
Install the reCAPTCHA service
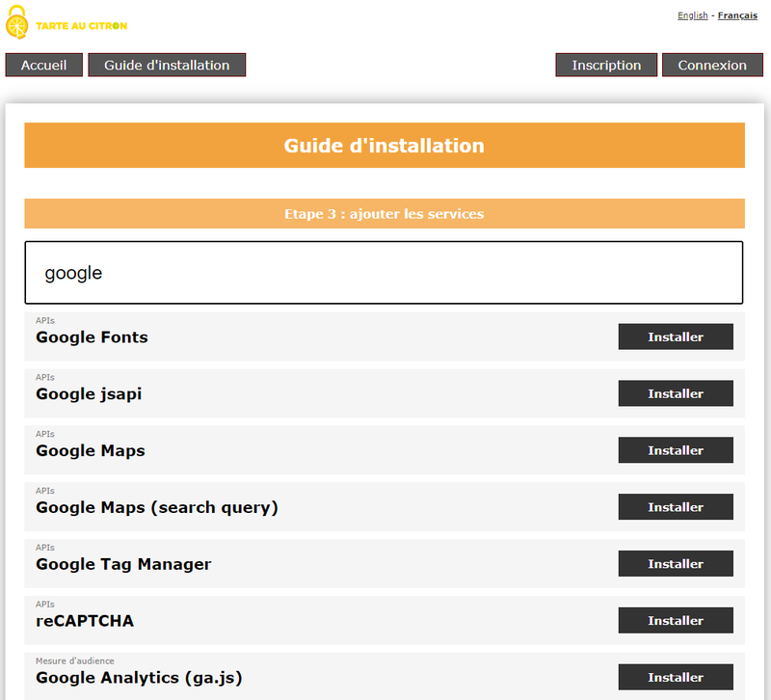click(x=676, y=620)
